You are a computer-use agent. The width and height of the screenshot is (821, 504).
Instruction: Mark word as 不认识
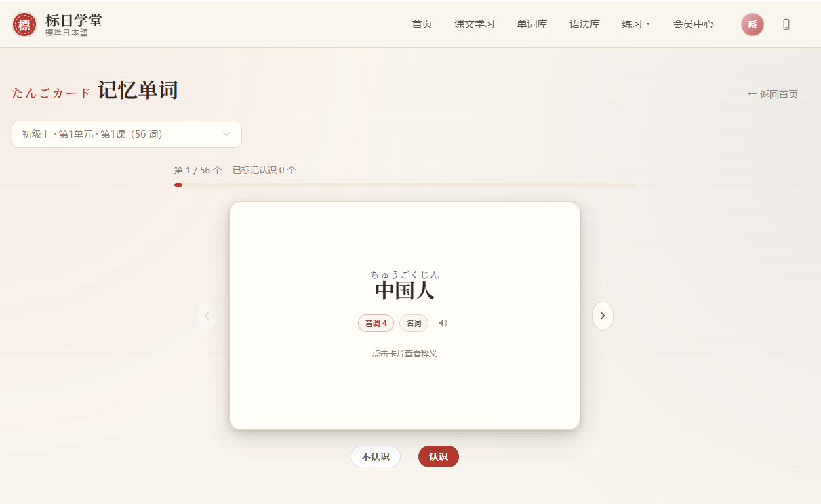pos(376,457)
